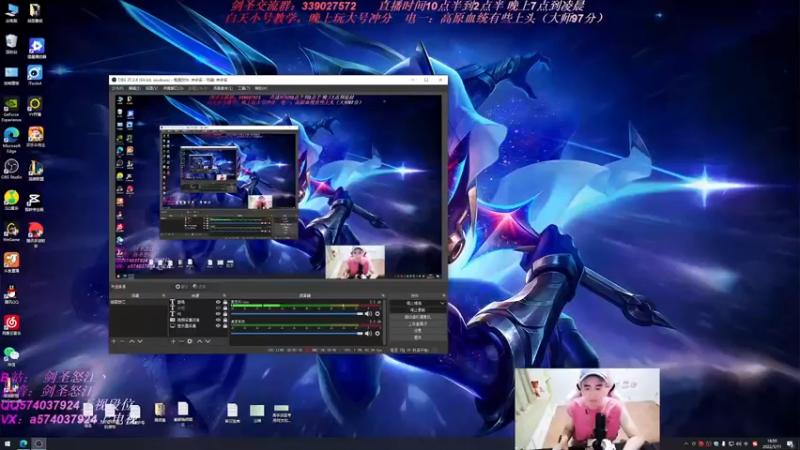Pop out the Audio Mixer dock via header icon

pyautogui.click(x=383, y=295)
